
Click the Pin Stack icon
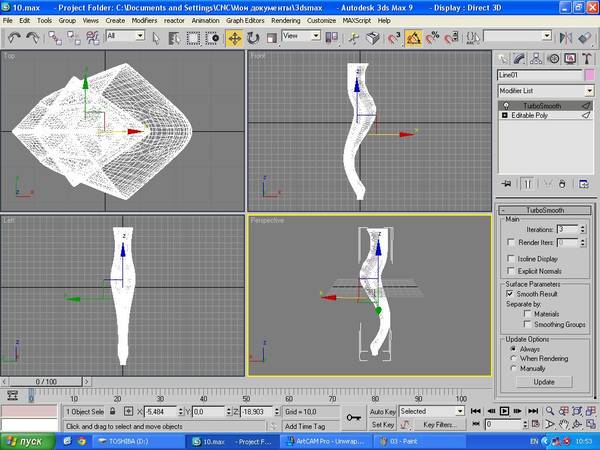(x=507, y=184)
